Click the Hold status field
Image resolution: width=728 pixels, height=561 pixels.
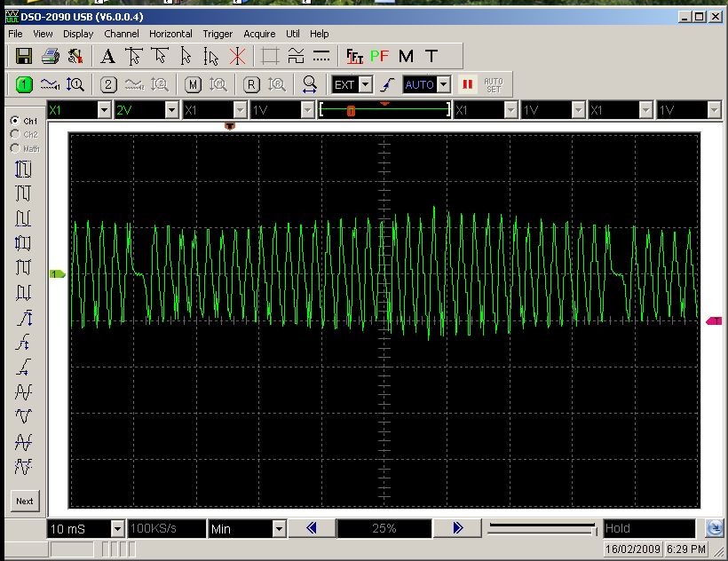pyautogui.click(x=649, y=528)
